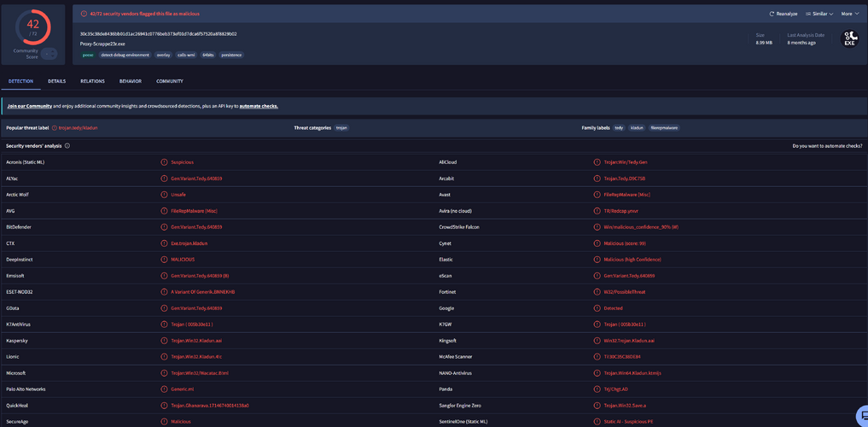
Task: Click the malicious warning icon in banner
Action: tap(84, 14)
